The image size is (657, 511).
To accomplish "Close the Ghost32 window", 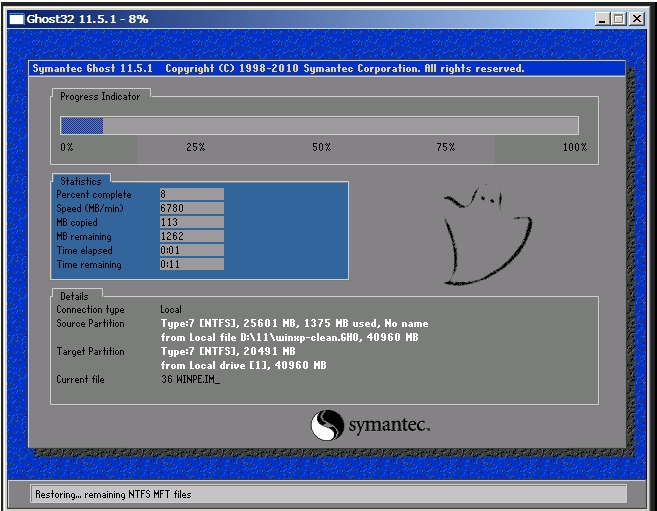I will (637, 19).
